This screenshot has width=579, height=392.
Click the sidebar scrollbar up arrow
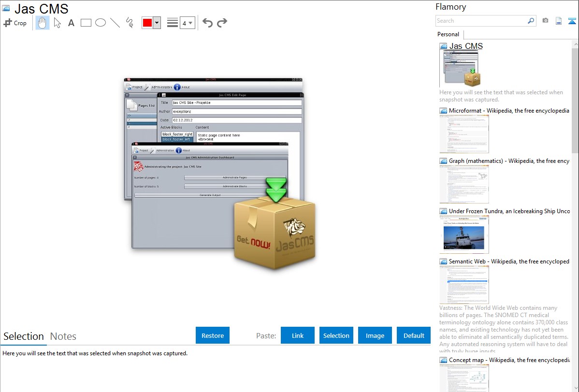pos(575,44)
